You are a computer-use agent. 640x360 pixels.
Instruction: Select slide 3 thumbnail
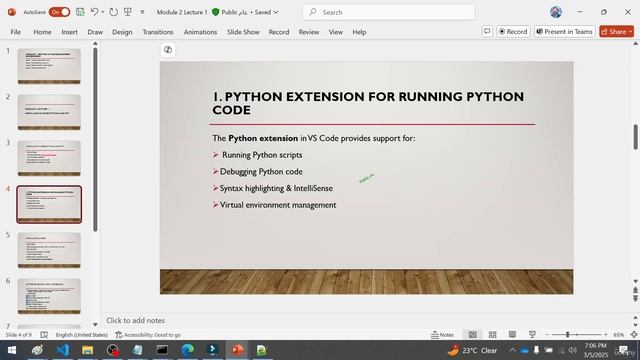point(49,158)
